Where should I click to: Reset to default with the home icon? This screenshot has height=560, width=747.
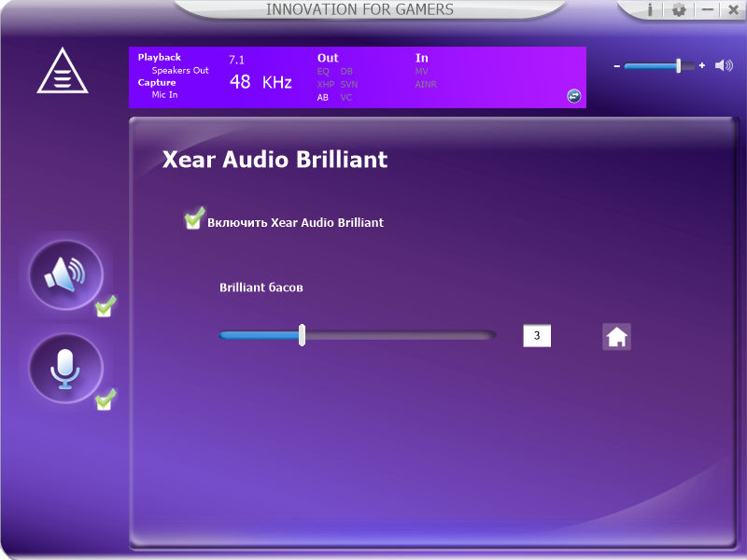[x=616, y=337]
